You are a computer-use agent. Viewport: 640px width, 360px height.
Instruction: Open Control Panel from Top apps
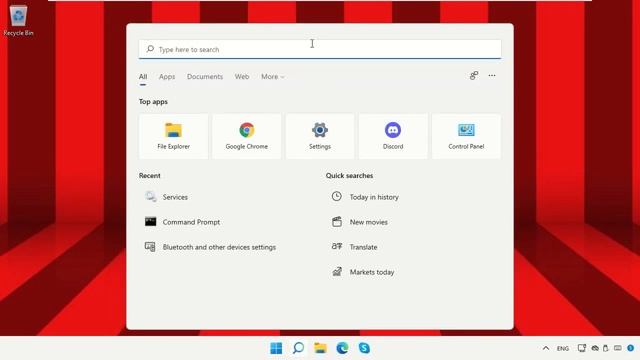click(466, 136)
